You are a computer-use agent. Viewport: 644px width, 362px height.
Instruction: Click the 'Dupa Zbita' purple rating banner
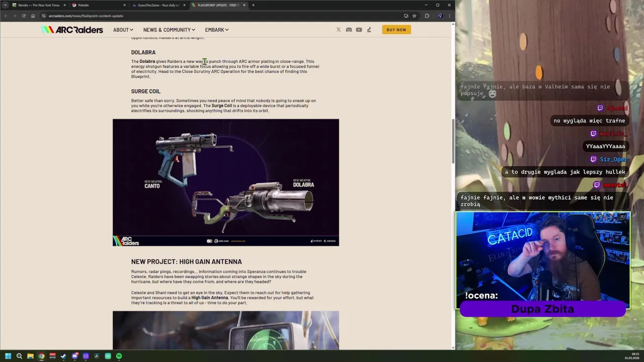(542, 309)
